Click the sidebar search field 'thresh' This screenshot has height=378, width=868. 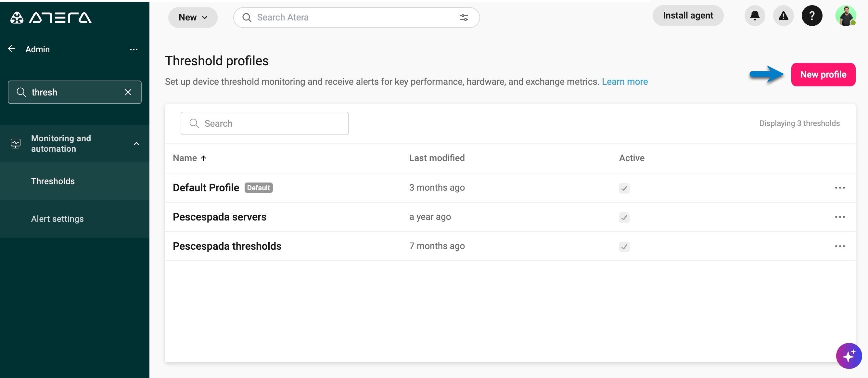pos(74,92)
